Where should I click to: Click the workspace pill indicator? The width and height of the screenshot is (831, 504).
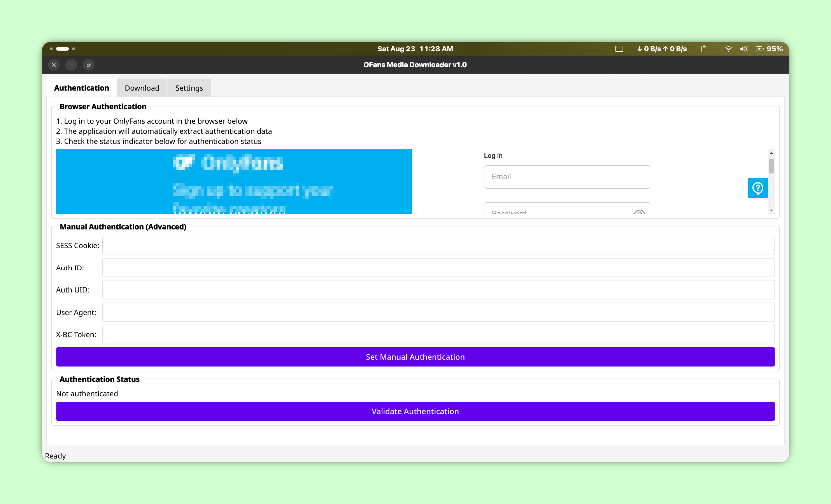pyautogui.click(x=62, y=49)
